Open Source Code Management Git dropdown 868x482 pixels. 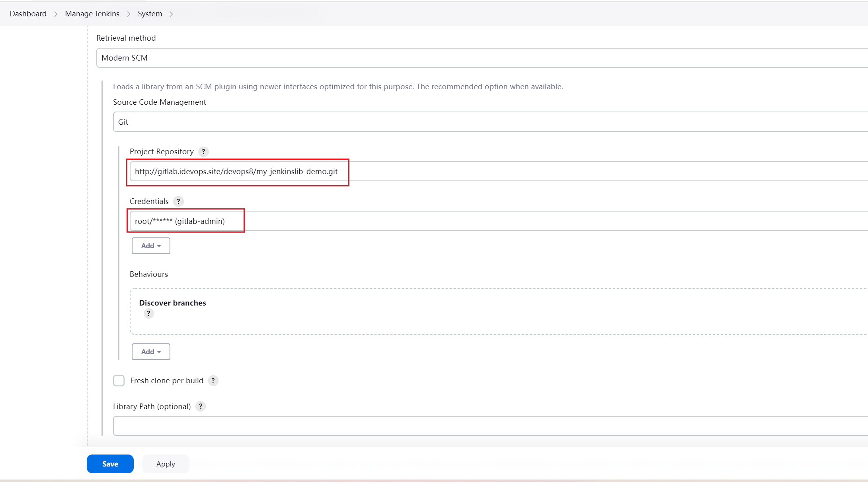(490, 122)
